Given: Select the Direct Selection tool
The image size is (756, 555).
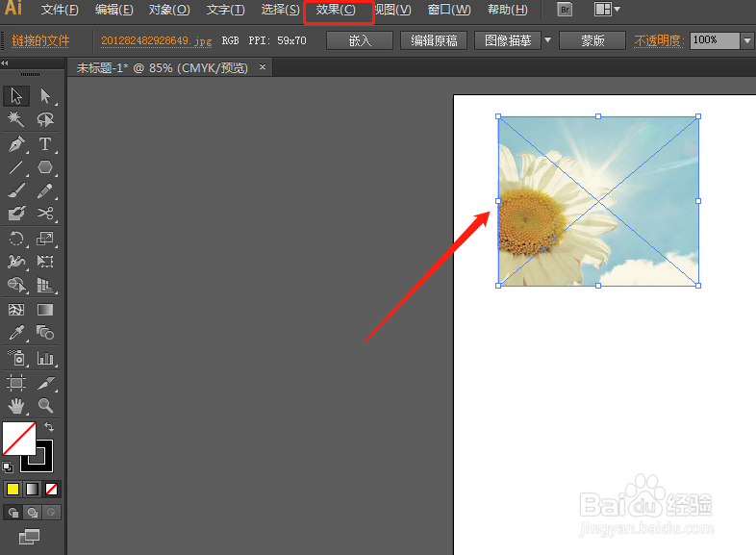Looking at the screenshot, I should 45,96.
